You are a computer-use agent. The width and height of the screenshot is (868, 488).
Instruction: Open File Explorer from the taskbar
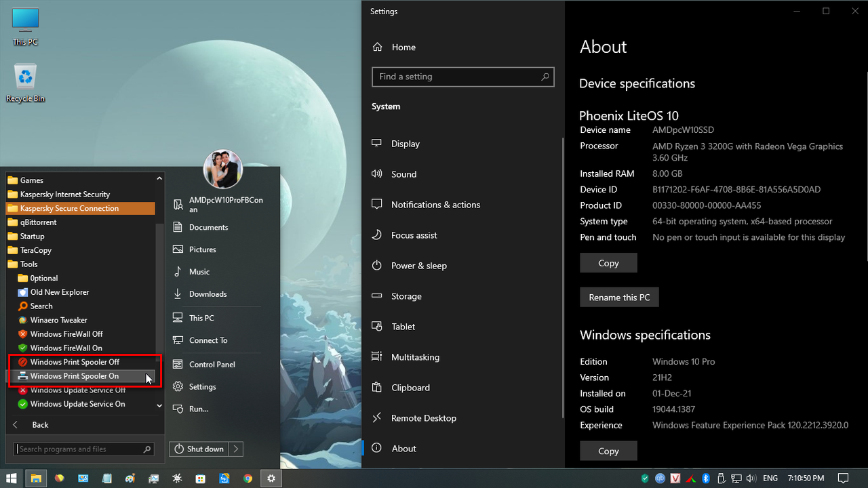pyautogui.click(x=36, y=478)
